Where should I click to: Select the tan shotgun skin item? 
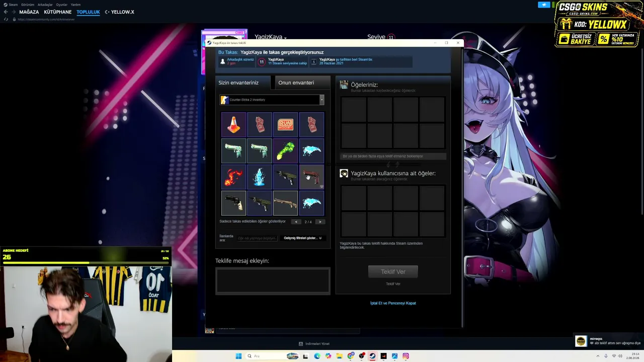285,203
